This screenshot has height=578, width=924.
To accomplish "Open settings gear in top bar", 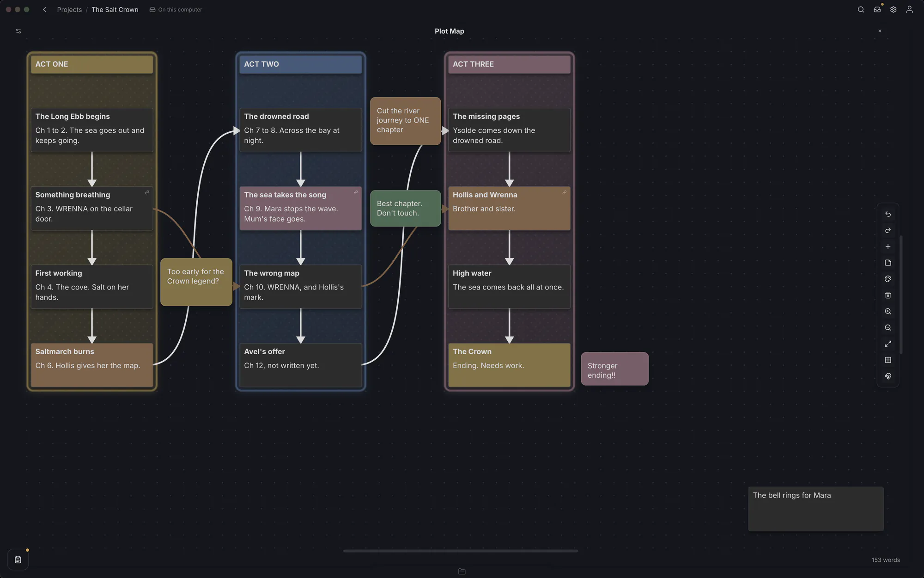I will tap(893, 9).
